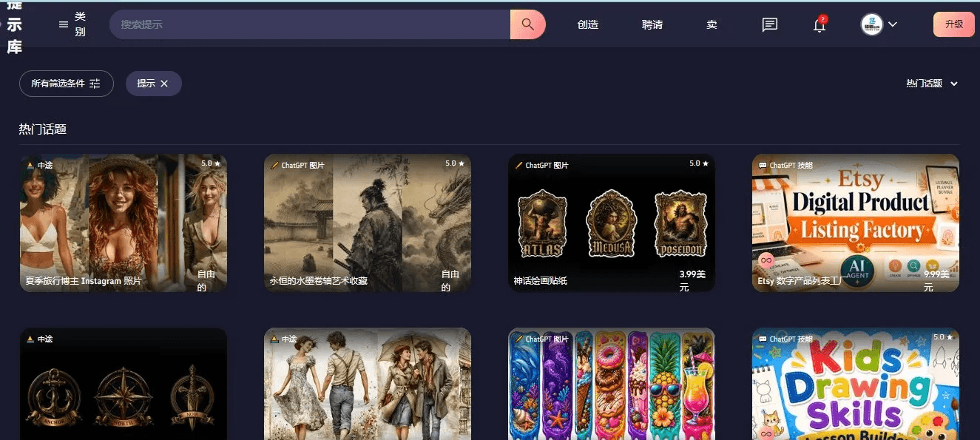
Task: Expand the profile account dropdown chevron
Action: [893, 24]
